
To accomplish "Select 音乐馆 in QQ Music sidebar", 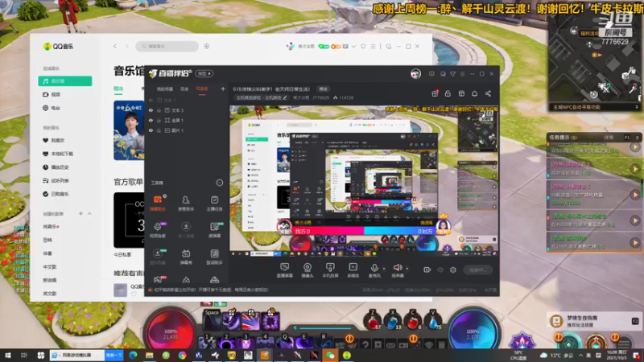I will [x=65, y=81].
